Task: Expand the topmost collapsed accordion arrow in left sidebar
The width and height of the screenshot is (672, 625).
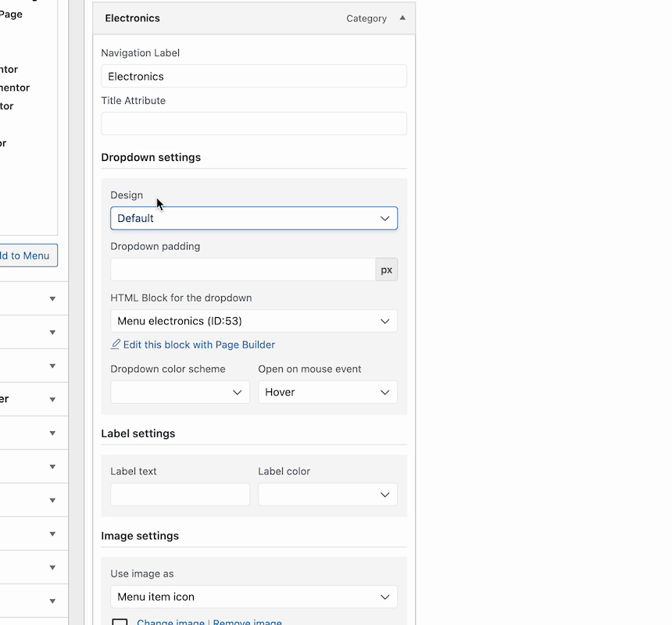Action: click(52, 298)
